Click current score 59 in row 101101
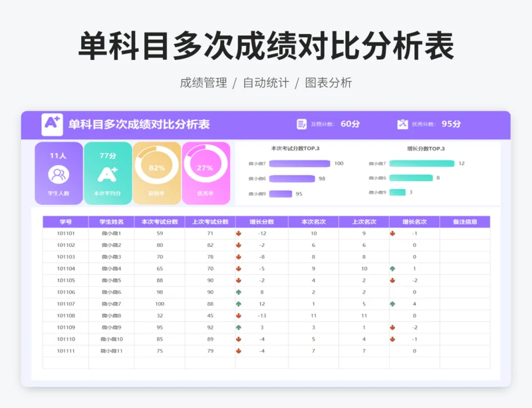This screenshot has width=532, height=408. [x=160, y=234]
